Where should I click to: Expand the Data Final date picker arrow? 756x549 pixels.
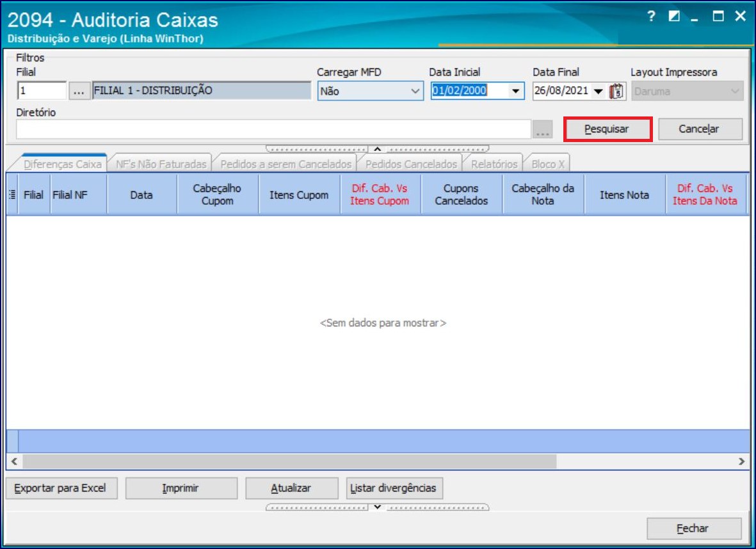599,91
